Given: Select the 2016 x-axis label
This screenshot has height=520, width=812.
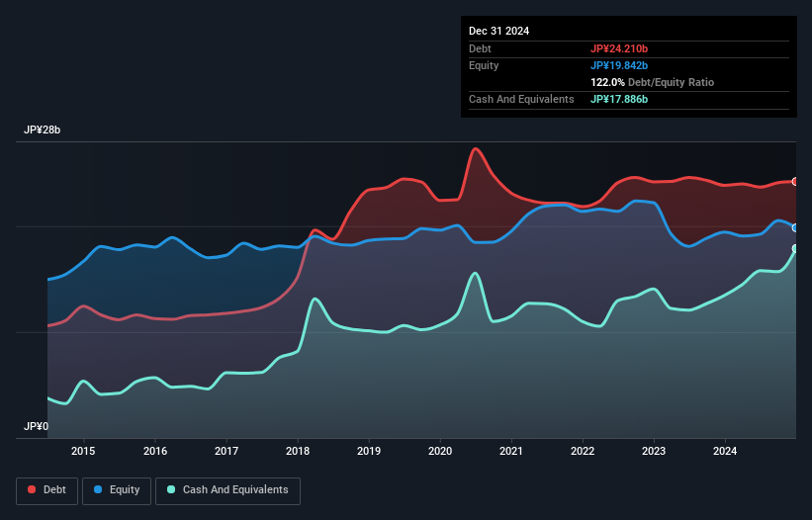Looking at the screenshot, I should 155,451.
